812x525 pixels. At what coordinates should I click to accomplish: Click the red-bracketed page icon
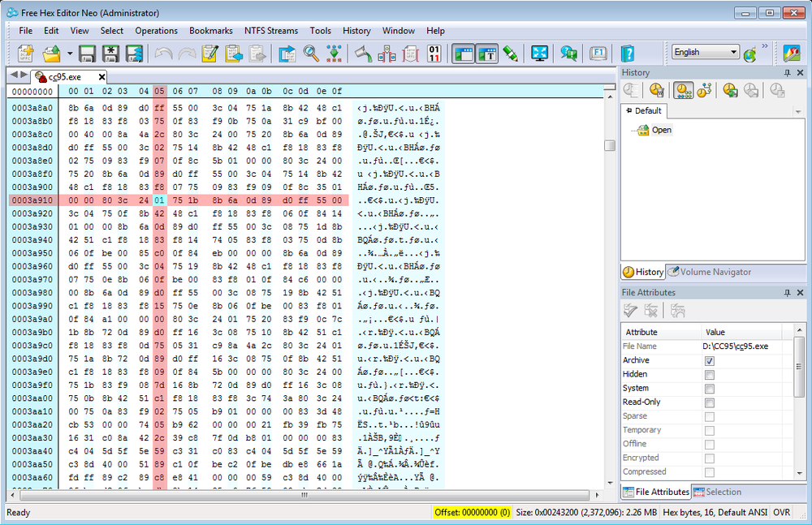[410, 54]
